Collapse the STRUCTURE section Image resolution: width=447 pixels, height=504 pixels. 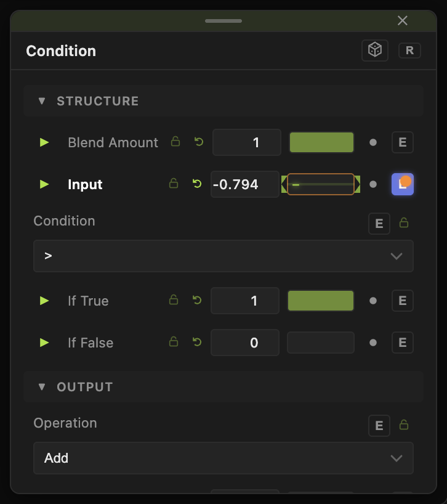(x=42, y=101)
